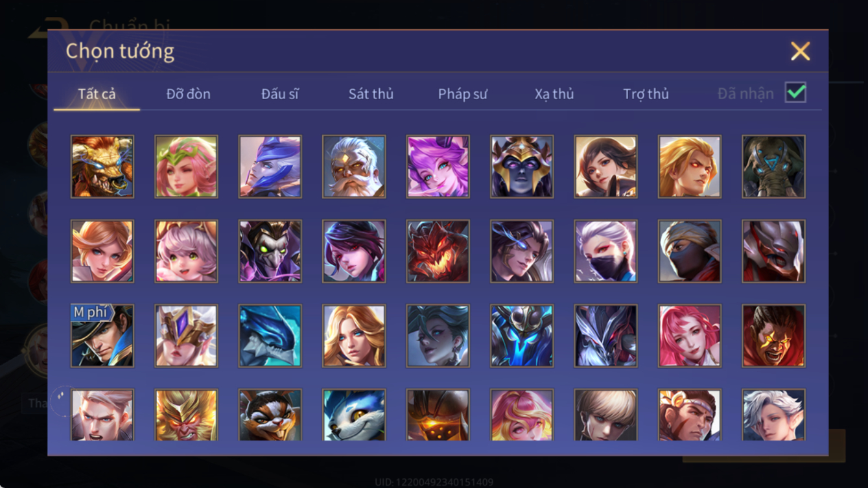Select the masked white-haired ninja hero
Image resolution: width=868 pixels, height=488 pixels.
coord(605,251)
